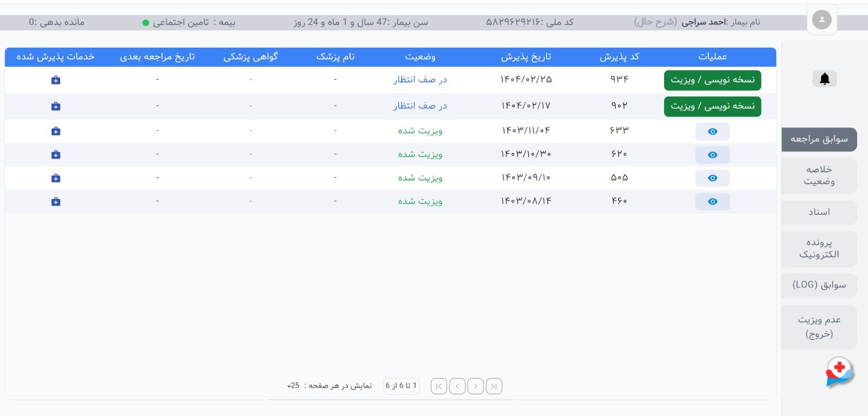Open admitted services kit for row ۵۰۵
Viewport: 868px width, 416px height.
click(x=55, y=178)
